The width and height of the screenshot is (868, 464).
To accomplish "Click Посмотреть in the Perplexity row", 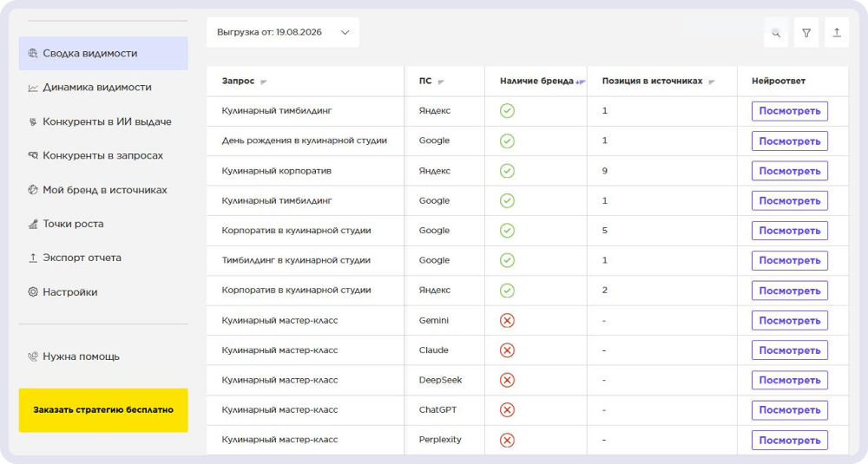I will coord(789,441).
